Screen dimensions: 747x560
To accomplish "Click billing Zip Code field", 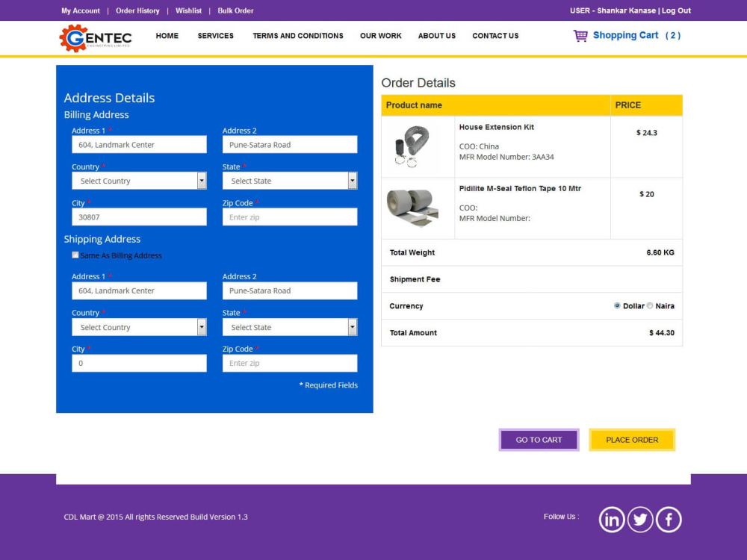I will 290,217.
